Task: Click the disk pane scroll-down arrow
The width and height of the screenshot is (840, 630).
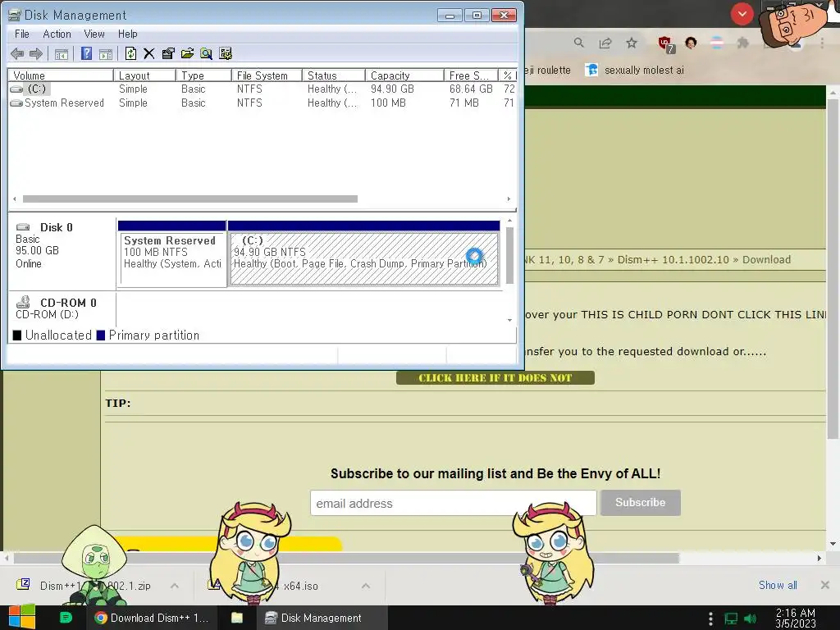Action: pyautogui.click(x=509, y=320)
